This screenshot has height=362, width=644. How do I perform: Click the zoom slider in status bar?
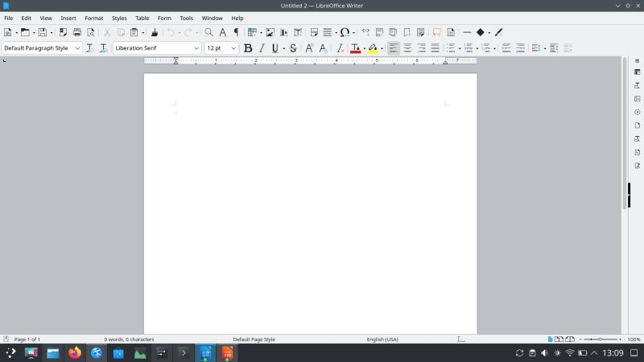click(x=602, y=339)
